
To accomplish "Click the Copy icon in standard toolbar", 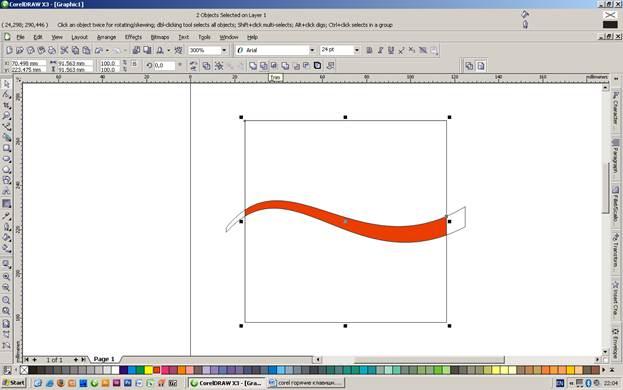I will point(75,50).
